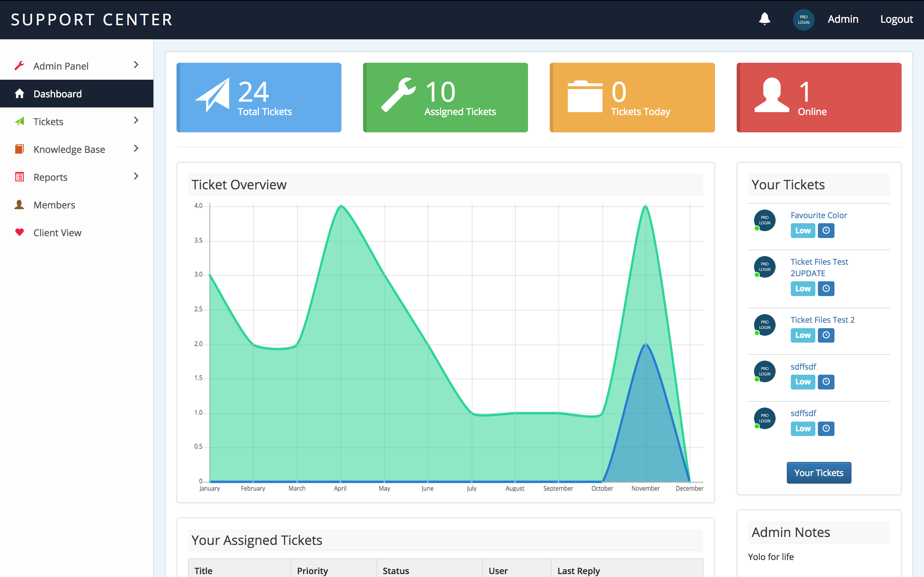
Task: Click clock icon beside Favourite Color ticket
Action: (x=826, y=230)
